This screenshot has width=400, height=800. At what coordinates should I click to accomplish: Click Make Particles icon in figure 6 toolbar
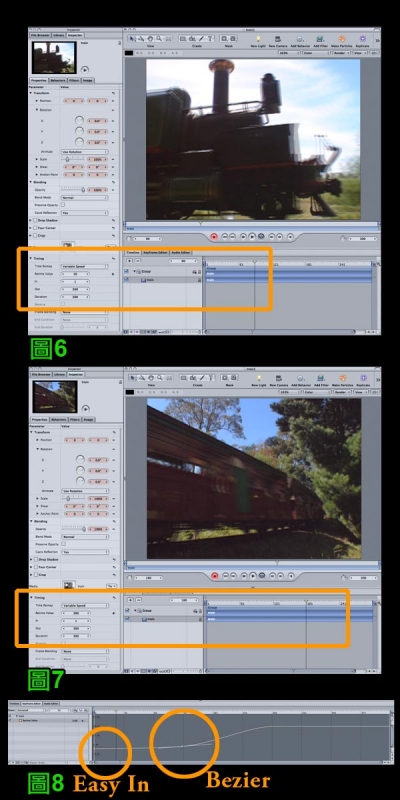pyautogui.click(x=342, y=39)
